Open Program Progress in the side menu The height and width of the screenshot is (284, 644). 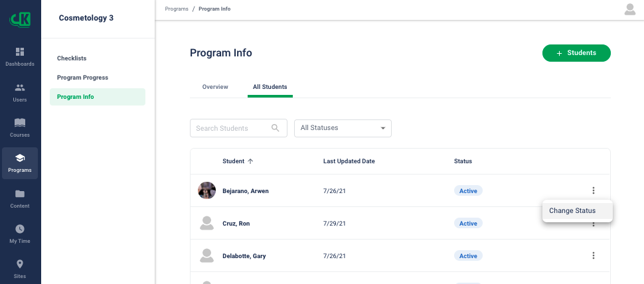coord(82,78)
